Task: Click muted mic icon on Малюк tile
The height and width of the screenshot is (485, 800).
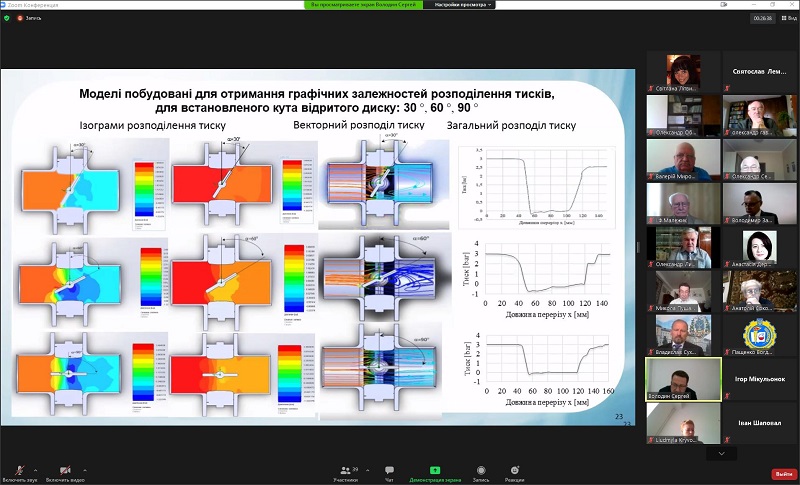Action: [x=651, y=220]
